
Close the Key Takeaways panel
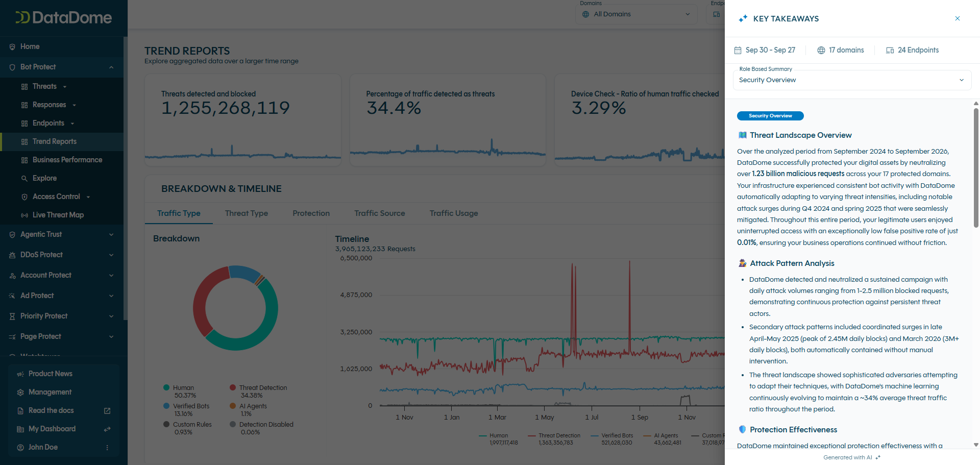click(958, 18)
